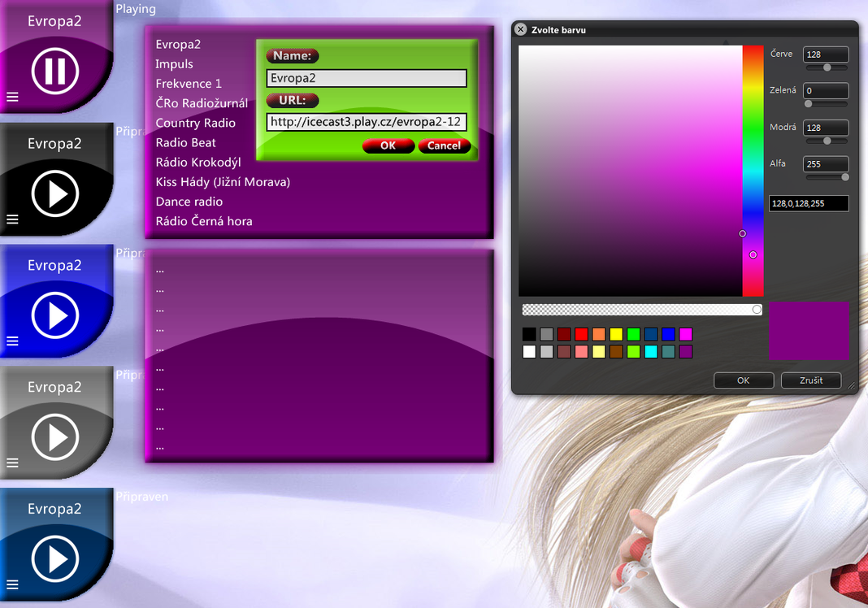Open the hamburger menu on the gray widget

(x=12, y=463)
